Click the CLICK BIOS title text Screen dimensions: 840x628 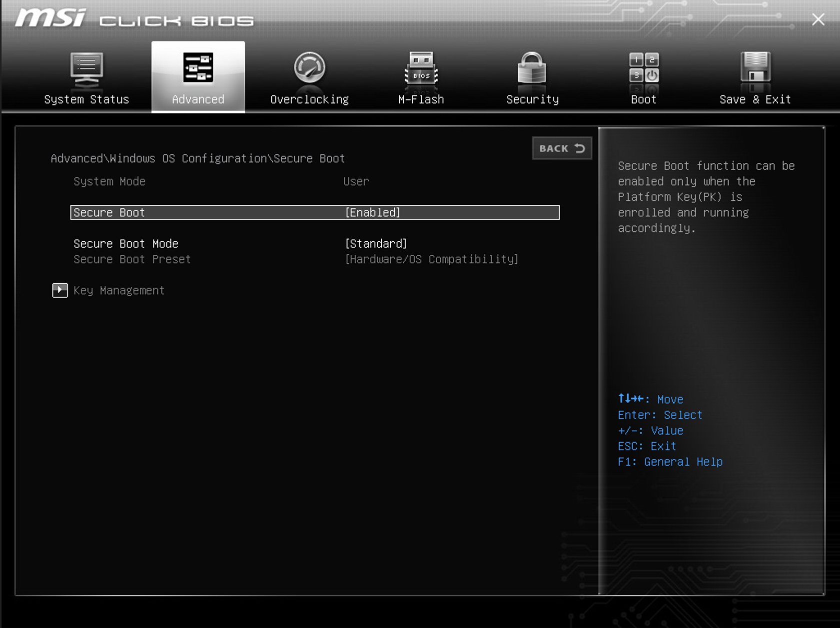point(176,21)
